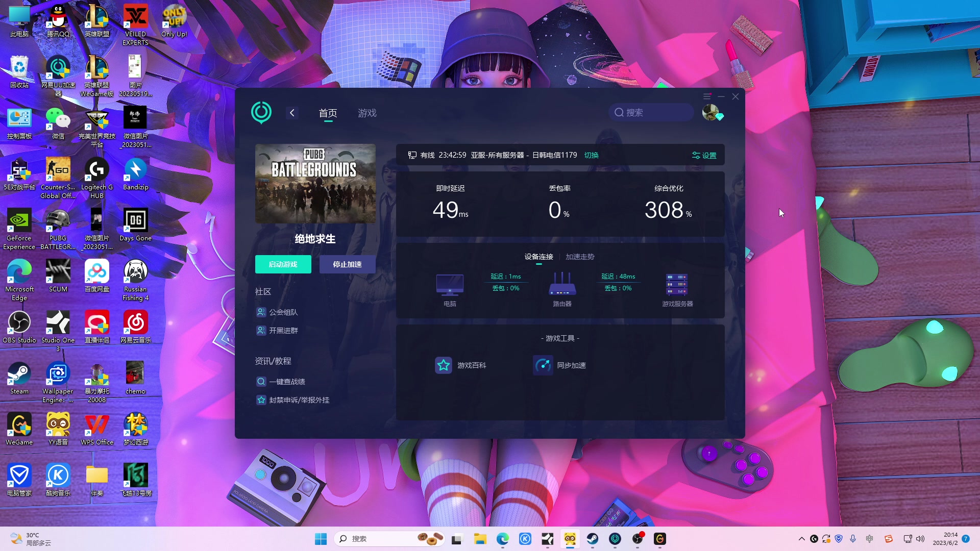Open Steam from the Windows taskbar
The height and width of the screenshot is (551, 980).
592,539
